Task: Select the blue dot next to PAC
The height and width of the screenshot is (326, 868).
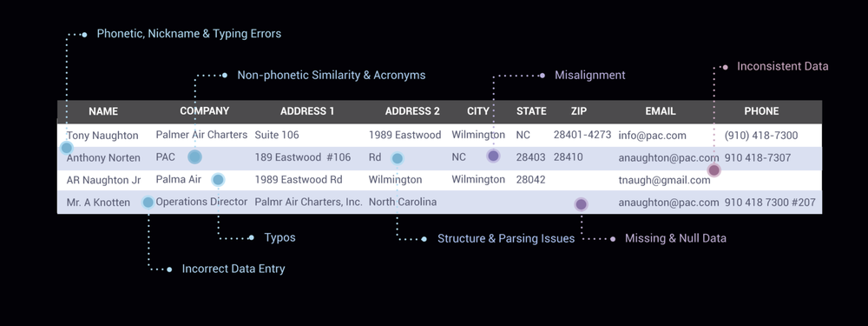Action: point(194,156)
